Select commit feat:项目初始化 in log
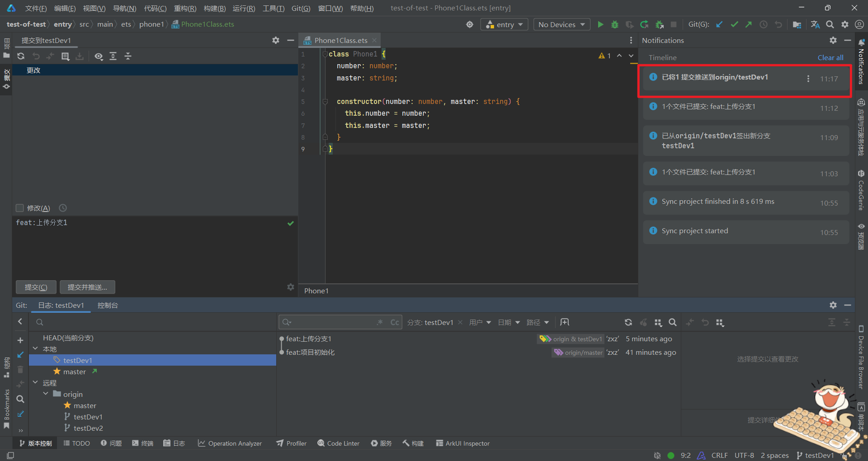Viewport: 868px width, 461px height. pyautogui.click(x=310, y=352)
